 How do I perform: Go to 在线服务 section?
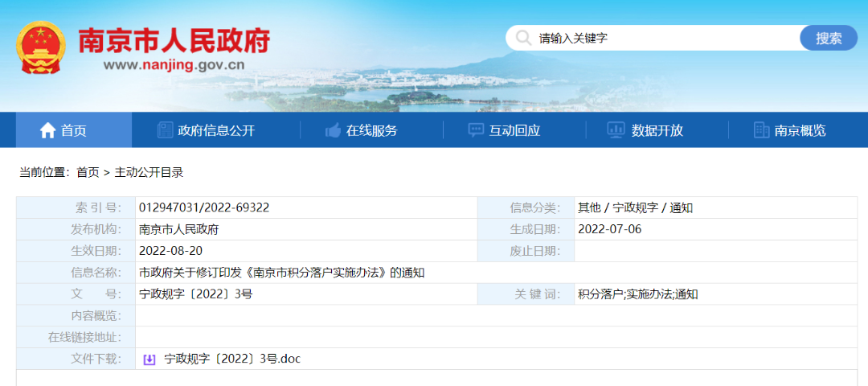[371, 130]
